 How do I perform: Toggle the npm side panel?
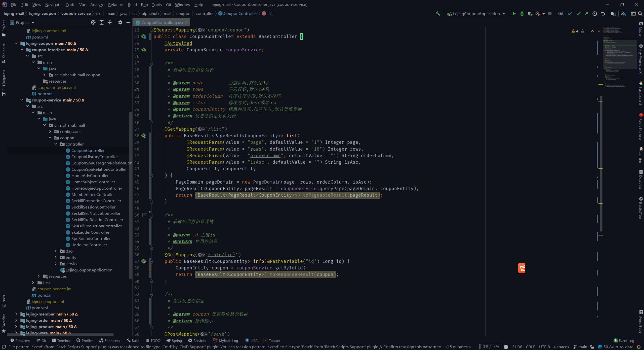[x=4, y=301]
